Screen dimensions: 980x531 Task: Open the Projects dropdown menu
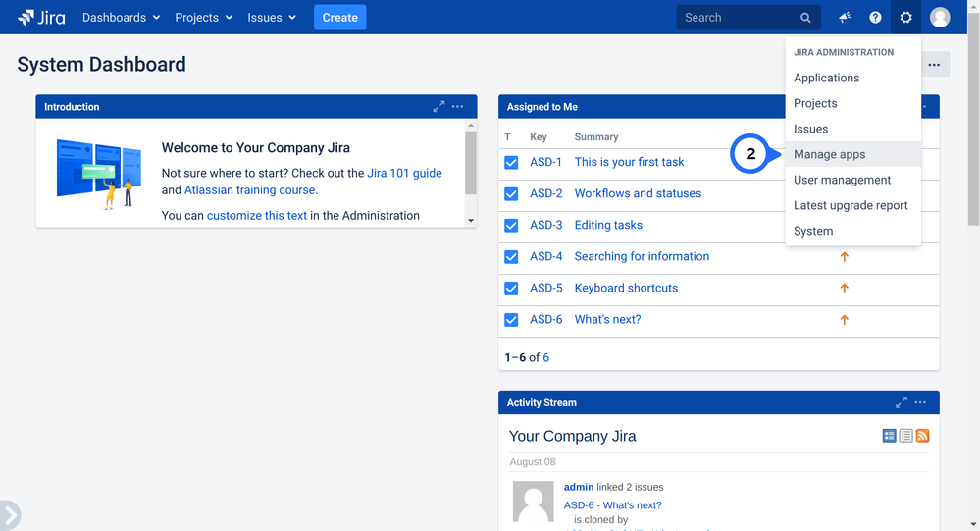click(204, 18)
